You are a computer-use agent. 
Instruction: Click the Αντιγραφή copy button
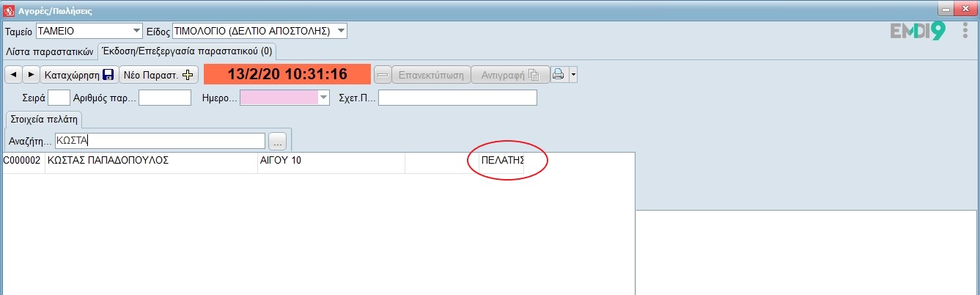(509, 74)
